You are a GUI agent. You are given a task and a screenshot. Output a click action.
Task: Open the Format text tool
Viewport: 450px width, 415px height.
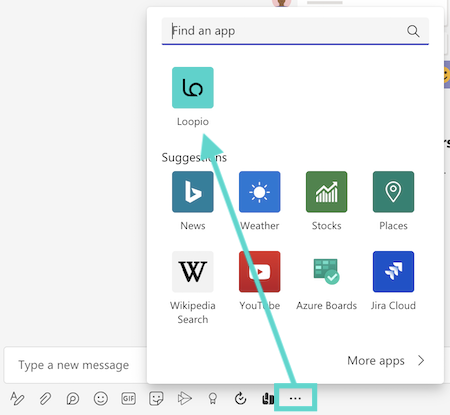click(x=17, y=398)
